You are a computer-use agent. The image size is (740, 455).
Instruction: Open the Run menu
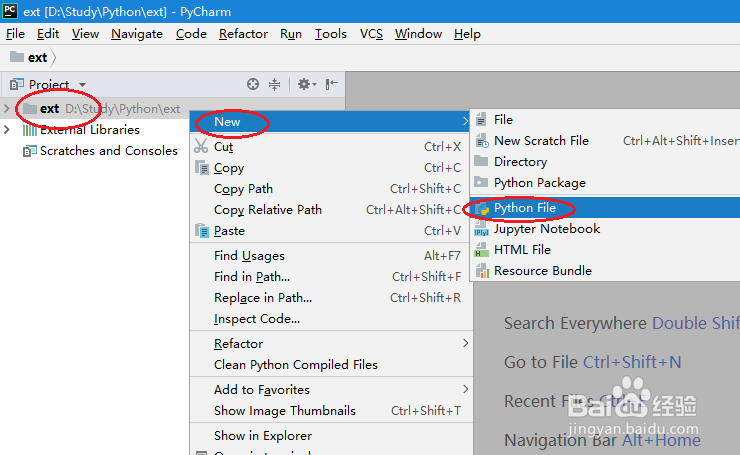(x=291, y=34)
